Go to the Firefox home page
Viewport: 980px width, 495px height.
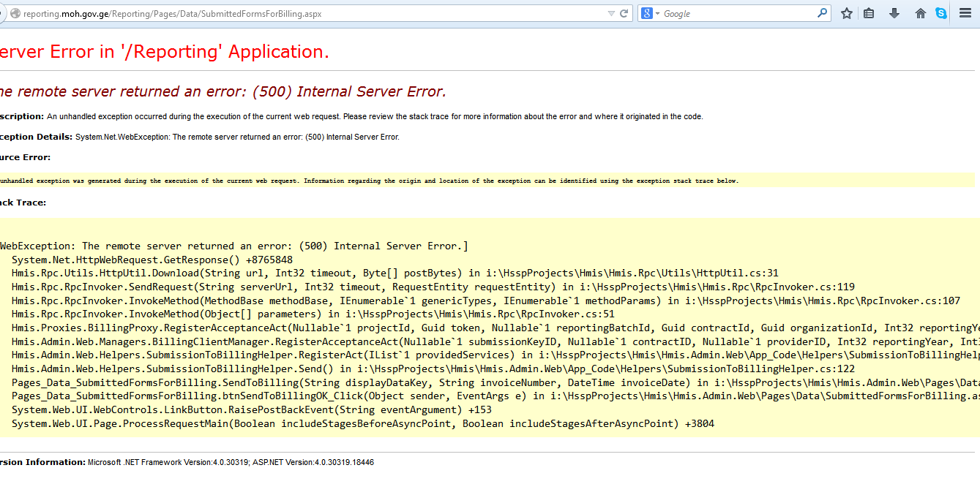coord(920,13)
